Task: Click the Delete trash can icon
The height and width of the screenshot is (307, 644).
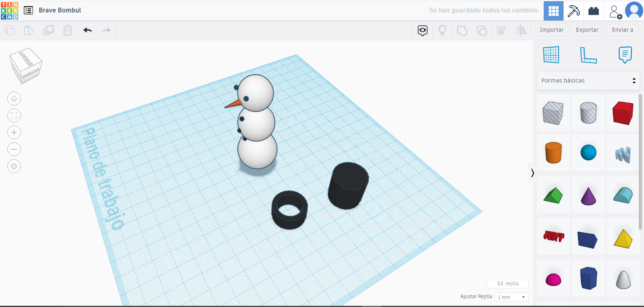Action: point(68,30)
